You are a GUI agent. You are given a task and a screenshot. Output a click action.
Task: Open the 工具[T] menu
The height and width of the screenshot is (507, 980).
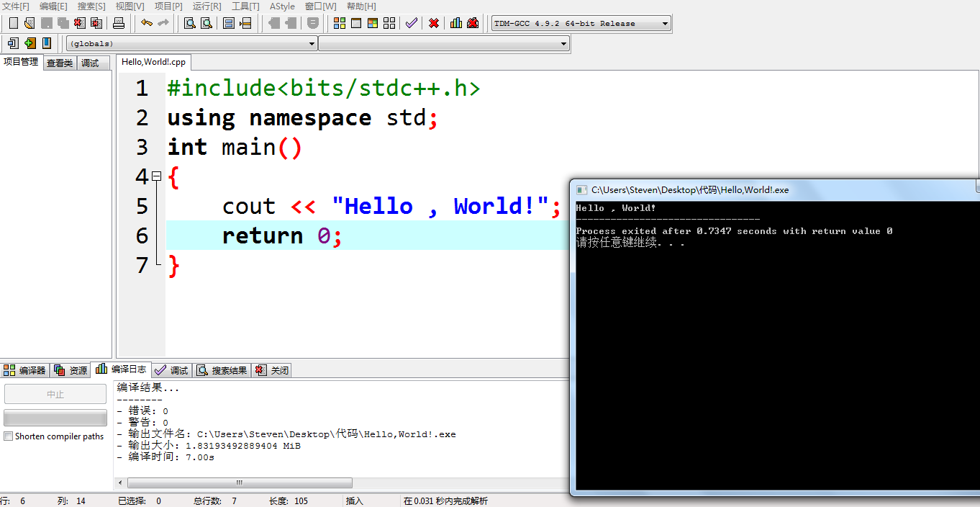click(x=245, y=6)
